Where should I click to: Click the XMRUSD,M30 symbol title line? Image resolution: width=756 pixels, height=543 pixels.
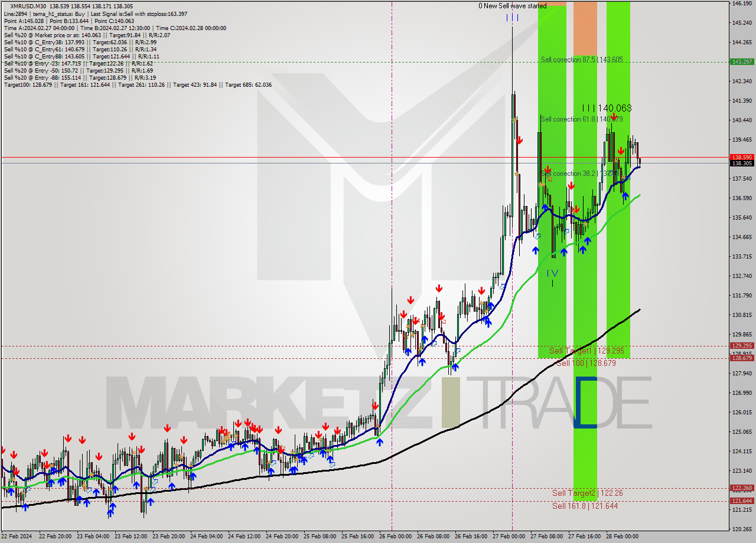click(71, 6)
